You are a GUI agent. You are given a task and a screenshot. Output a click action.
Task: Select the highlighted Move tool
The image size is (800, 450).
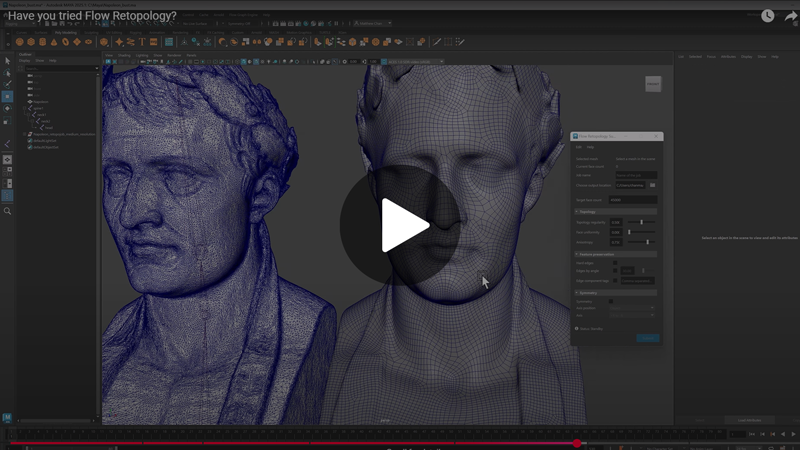coord(7,96)
